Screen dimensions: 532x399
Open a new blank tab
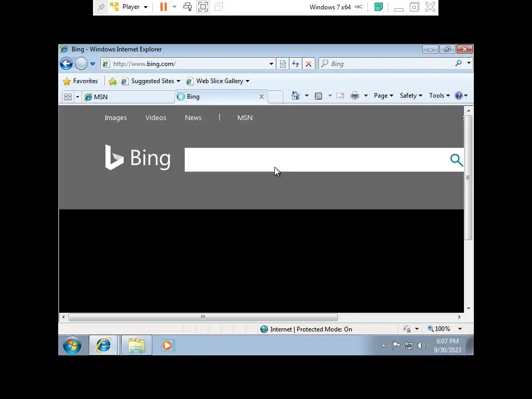tap(275, 97)
